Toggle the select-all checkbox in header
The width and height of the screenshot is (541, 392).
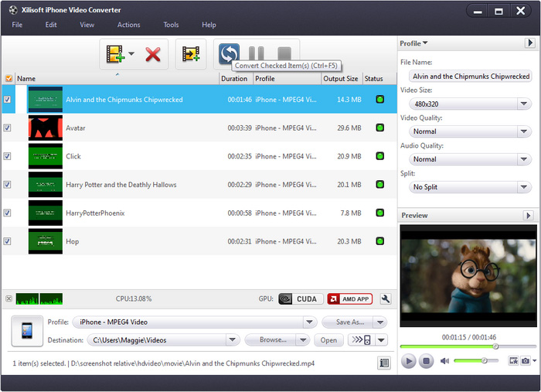9,78
